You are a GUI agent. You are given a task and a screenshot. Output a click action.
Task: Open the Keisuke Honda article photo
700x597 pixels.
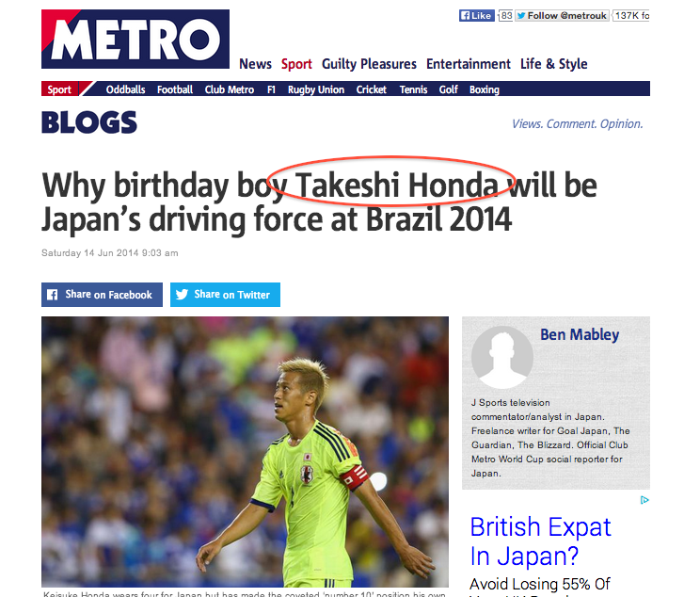click(245, 452)
